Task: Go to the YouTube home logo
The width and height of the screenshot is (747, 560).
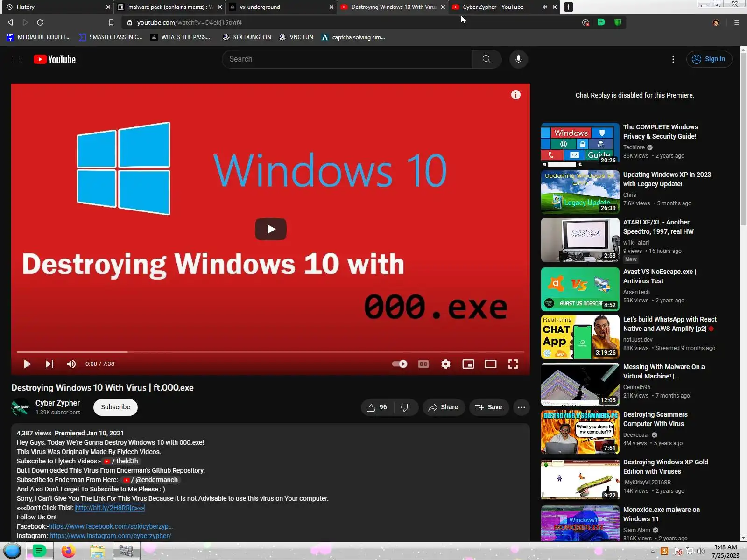Action: 55,59
